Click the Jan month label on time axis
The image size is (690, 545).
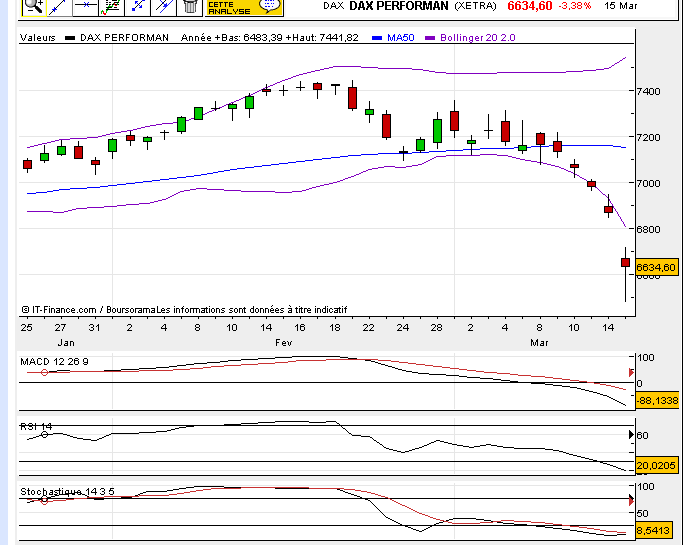click(x=66, y=343)
